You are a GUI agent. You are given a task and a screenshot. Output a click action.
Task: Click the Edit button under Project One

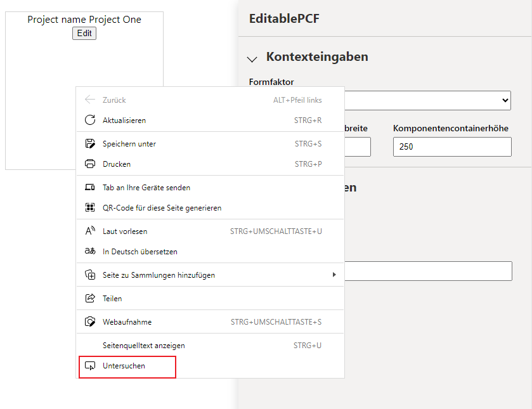[84, 33]
